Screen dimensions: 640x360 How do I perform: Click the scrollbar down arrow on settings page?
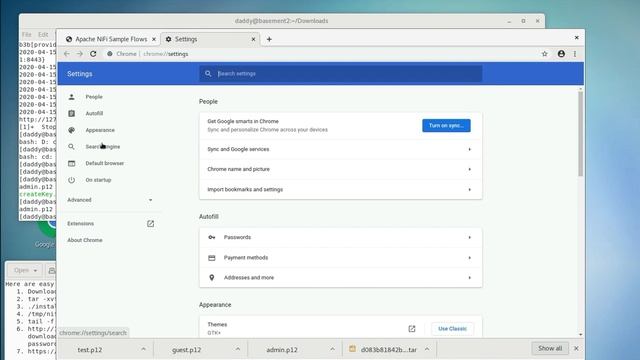(580, 334)
